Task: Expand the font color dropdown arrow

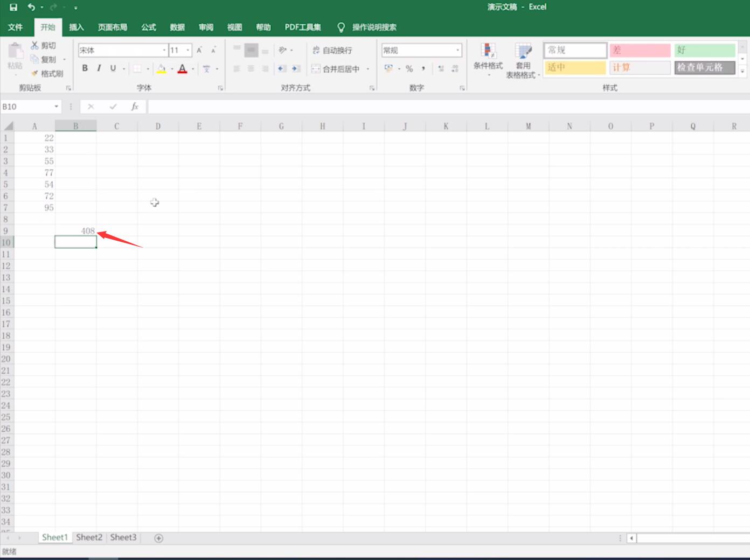Action: tap(193, 69)
